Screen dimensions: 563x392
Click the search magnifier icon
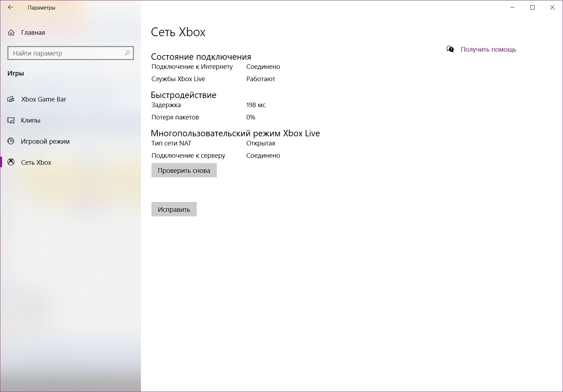[127, 53]
